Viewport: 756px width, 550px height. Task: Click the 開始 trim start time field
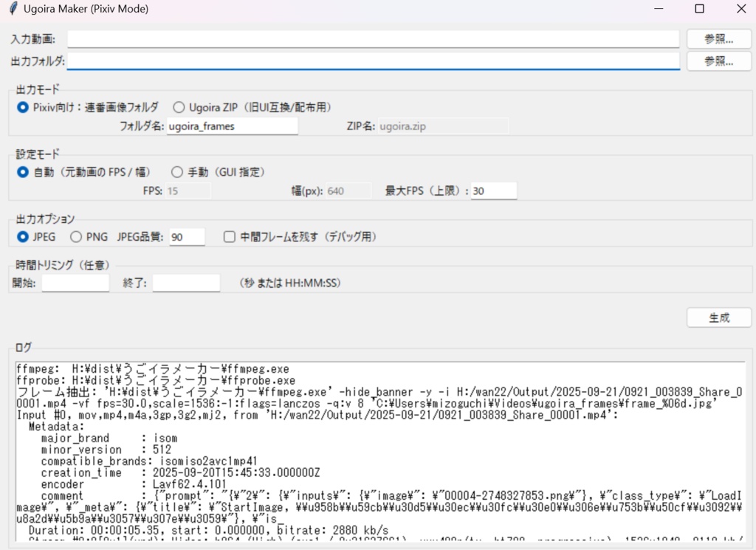(x=75, y=283)
